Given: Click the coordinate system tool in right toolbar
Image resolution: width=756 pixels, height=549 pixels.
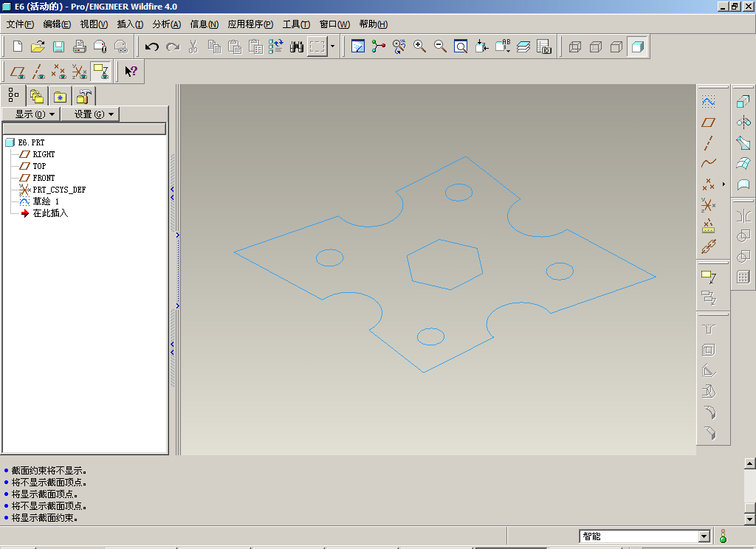Looking at the screenshot, I should point(708,205).
